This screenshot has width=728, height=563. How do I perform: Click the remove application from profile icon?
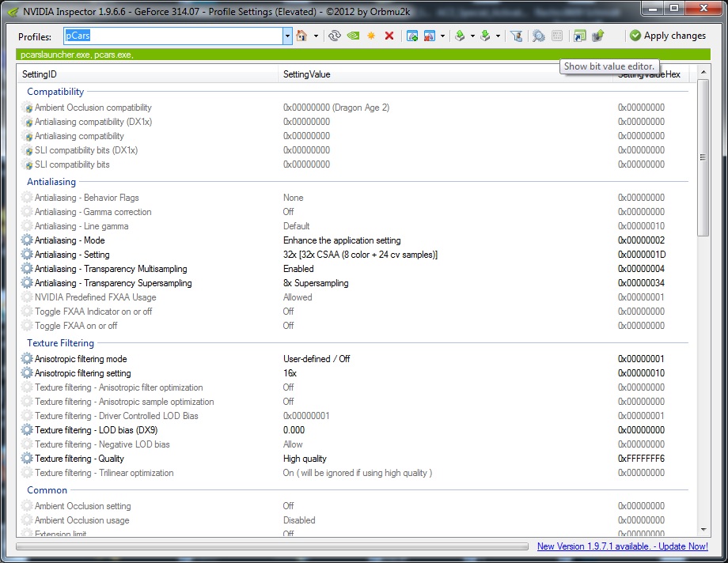click(x=430, y=36)
